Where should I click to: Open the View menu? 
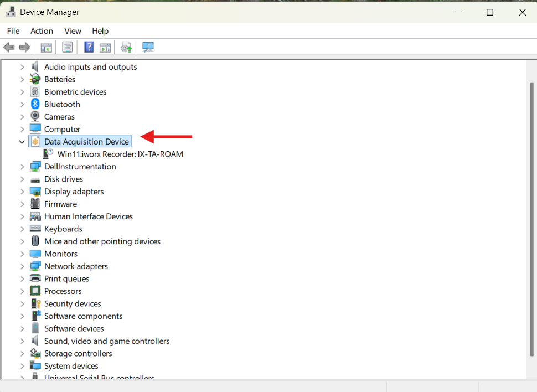coord(73,31)
